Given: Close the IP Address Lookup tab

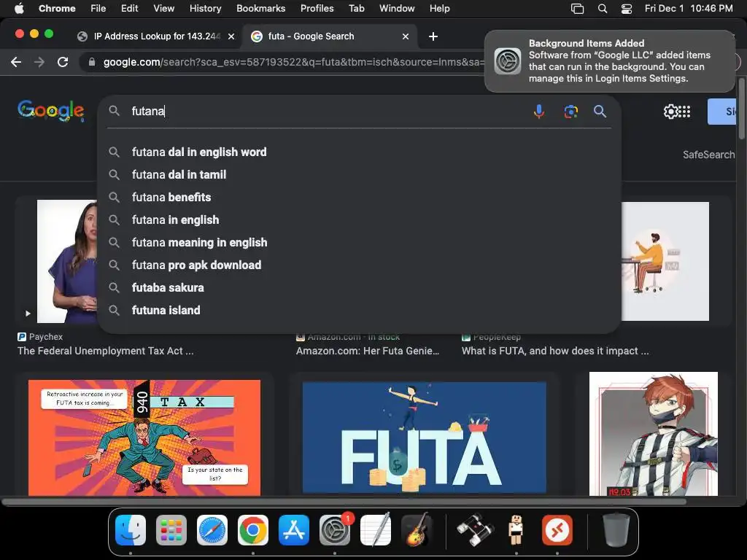Looking at the screenshot, I should click(x=231, y=36).
